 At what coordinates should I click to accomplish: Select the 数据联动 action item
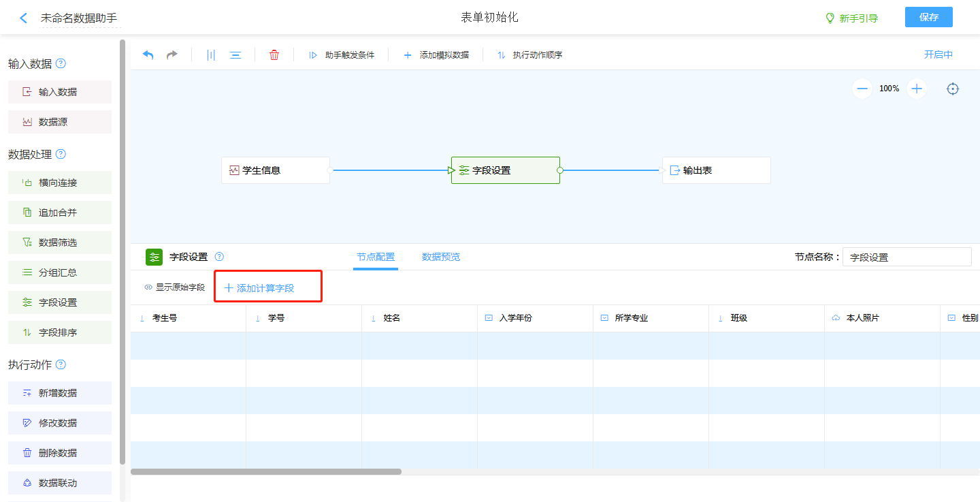tap(60, 483)
